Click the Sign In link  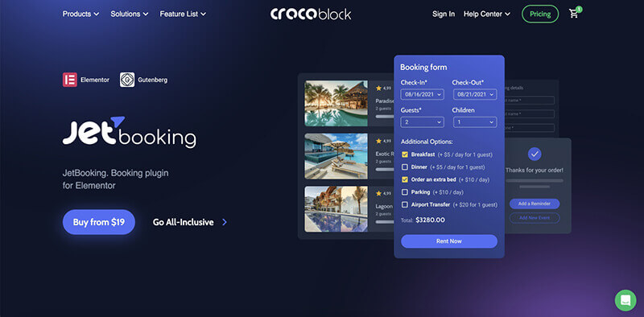444,14
